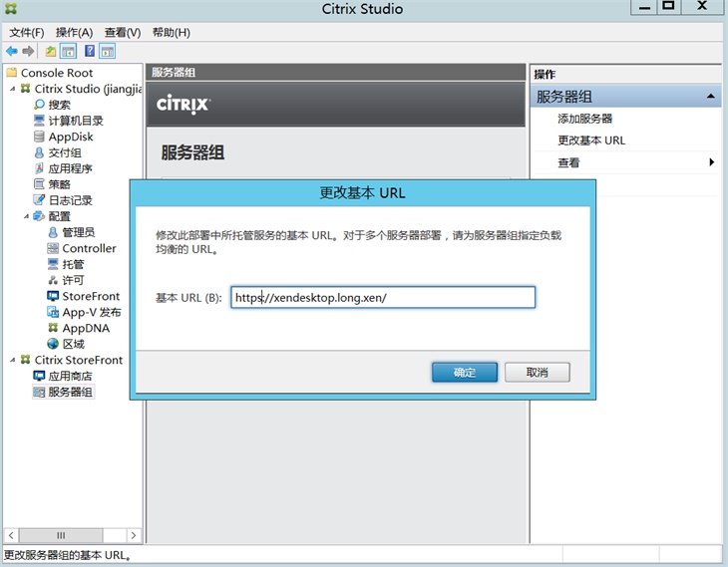Click the list icon beside 策略
Image resolution: width=728 pixels, height=567 pixels.
coord(40,184)
